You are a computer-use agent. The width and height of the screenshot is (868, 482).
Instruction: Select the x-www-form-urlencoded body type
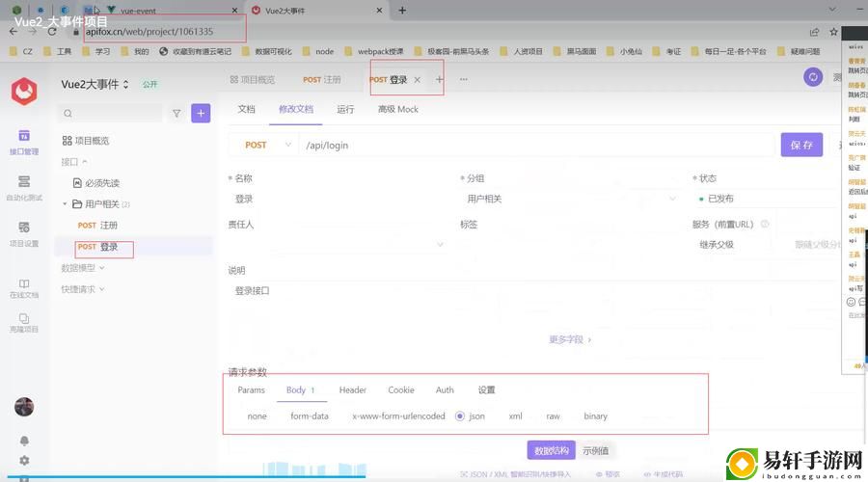point(398,416)
